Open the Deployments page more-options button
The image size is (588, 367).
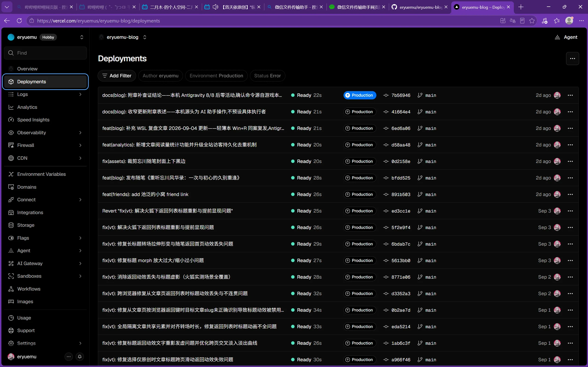pos(572,59)
